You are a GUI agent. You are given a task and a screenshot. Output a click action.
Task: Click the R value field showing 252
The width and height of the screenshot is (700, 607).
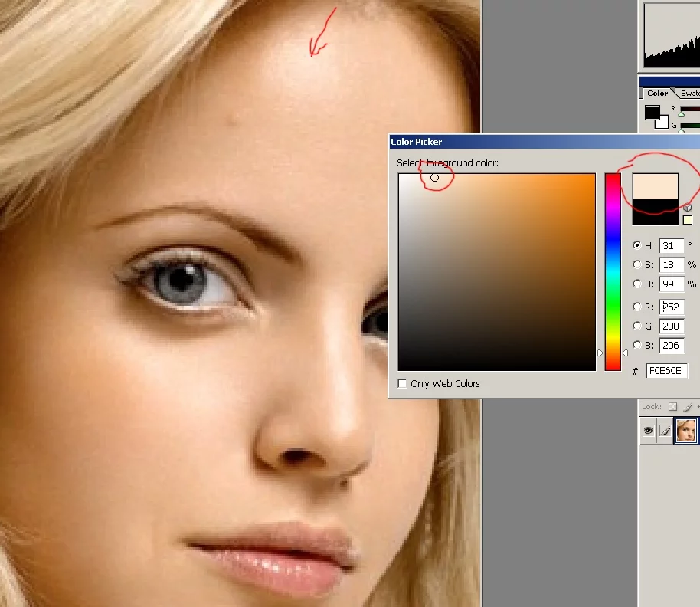click(x=672, y=307)
